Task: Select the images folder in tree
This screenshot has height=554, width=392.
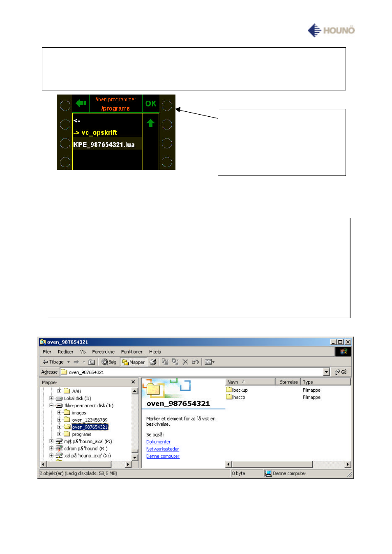Action: coord(79,413)
